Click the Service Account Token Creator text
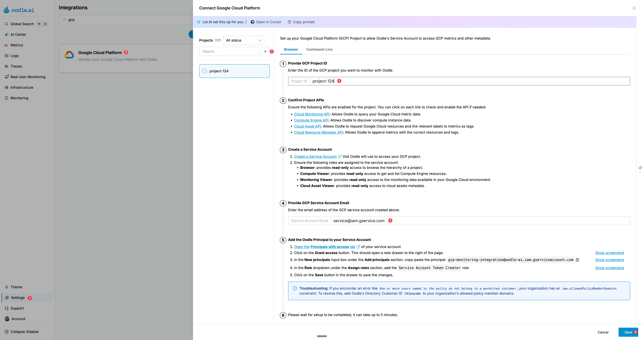The width and height of the screenshot is (644, 340). click(x=429, y=268)
